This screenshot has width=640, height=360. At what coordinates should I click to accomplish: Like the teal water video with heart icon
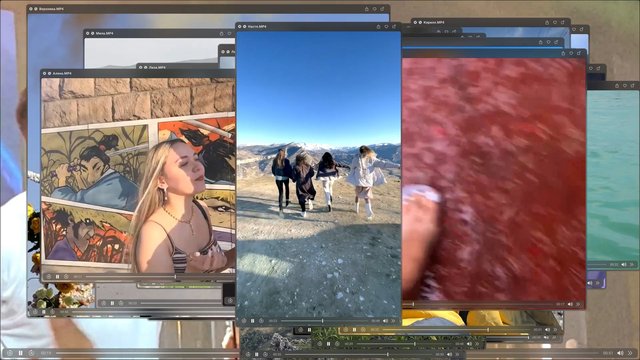624,85
